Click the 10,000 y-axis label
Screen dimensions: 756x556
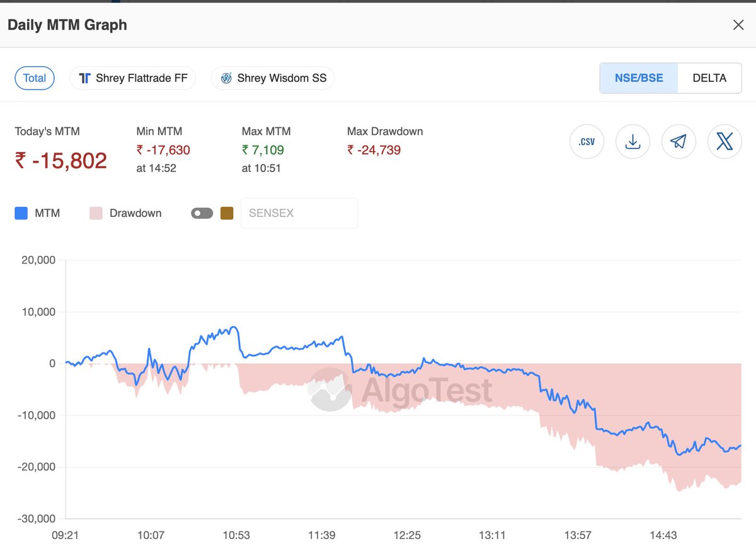coord(37,311)
